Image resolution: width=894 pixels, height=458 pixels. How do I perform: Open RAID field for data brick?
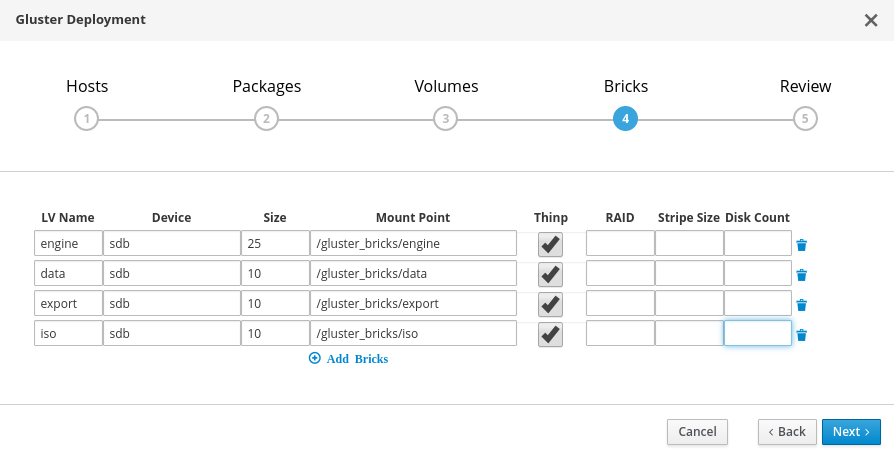coord(619,274)
